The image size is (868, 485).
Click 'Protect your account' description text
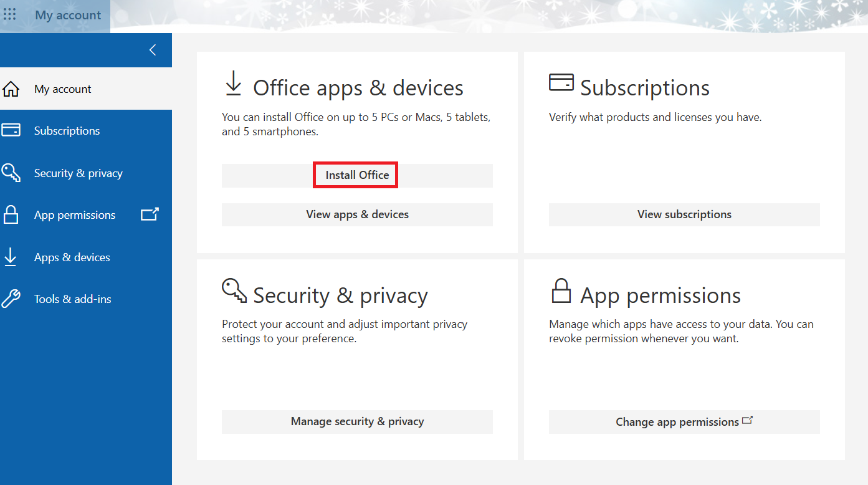click(x=345, y=332)
